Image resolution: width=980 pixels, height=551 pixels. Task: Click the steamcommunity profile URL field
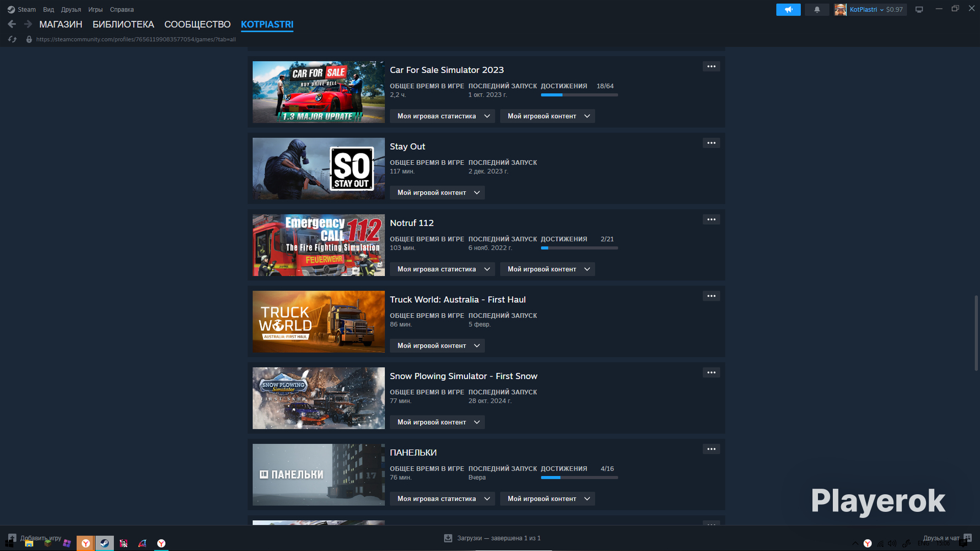[136, 39]
